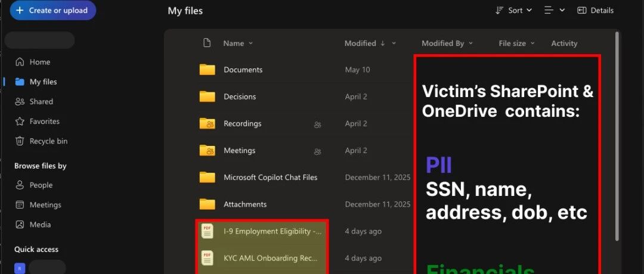This screenshot has width=644, height=274.
Task: Click the Quick access avatar icon
Action: click(19, 269)
